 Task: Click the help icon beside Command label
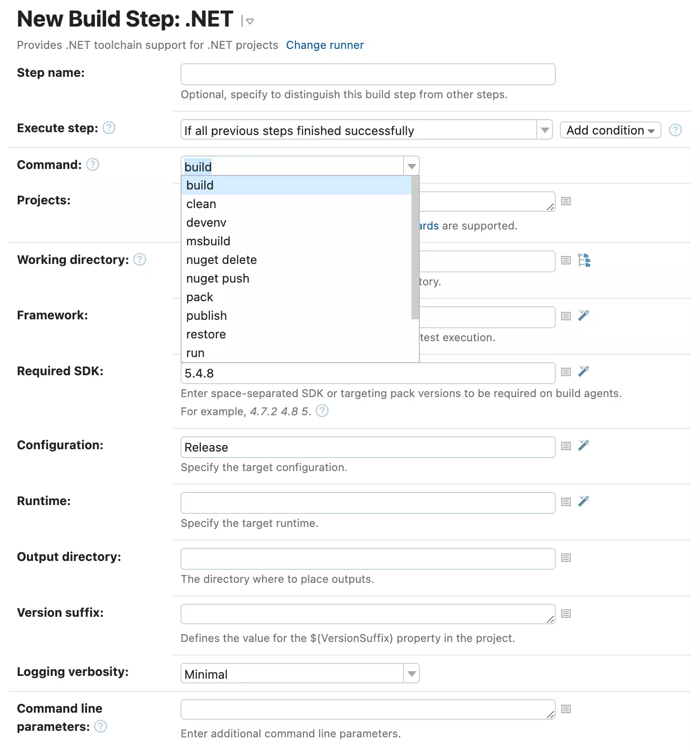tap(92, 164)
